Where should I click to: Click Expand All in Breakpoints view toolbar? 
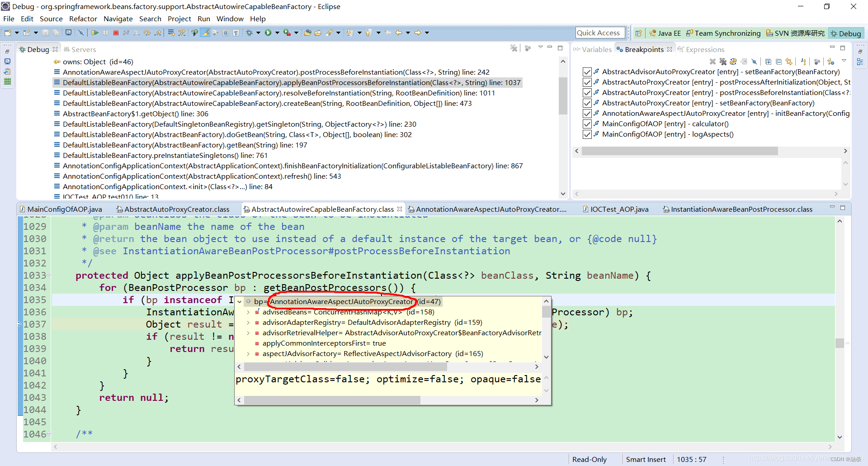tap(768, 62)
